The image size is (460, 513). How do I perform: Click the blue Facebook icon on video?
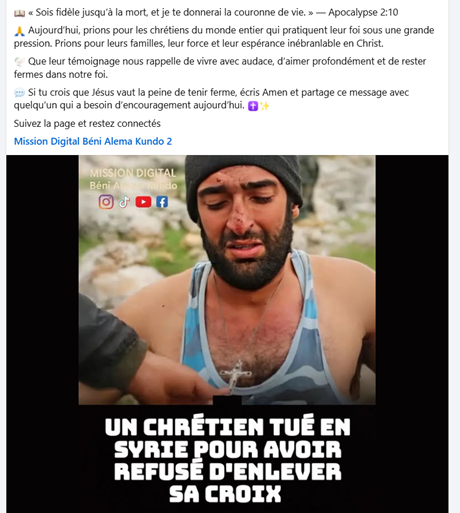[x=162, y=202]
